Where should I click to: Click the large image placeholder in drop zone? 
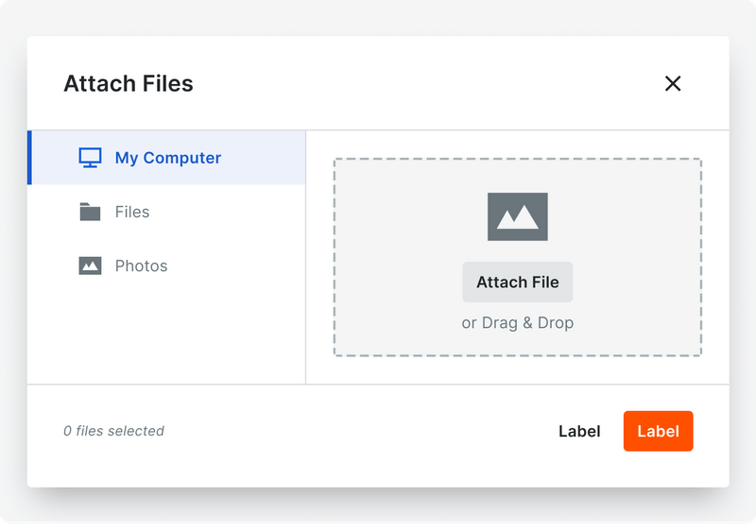pyautogui.click(x=517, y=216)
